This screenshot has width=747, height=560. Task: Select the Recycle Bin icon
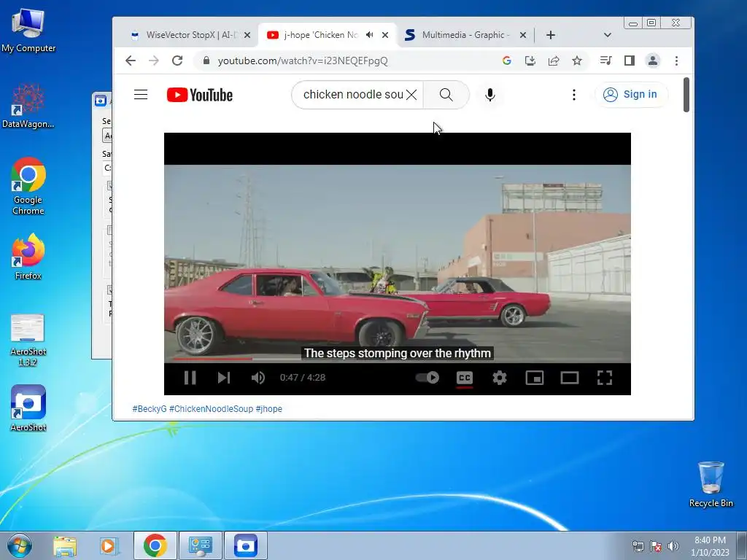point(711,484)
